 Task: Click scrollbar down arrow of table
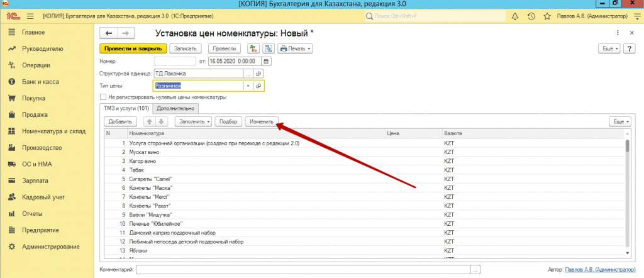[x=627, y=253]
